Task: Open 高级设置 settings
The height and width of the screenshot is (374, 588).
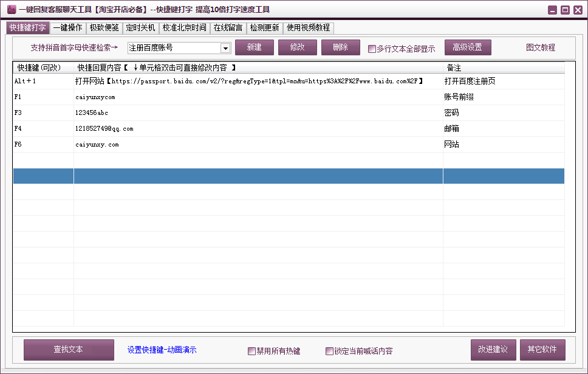Action: 467,47
